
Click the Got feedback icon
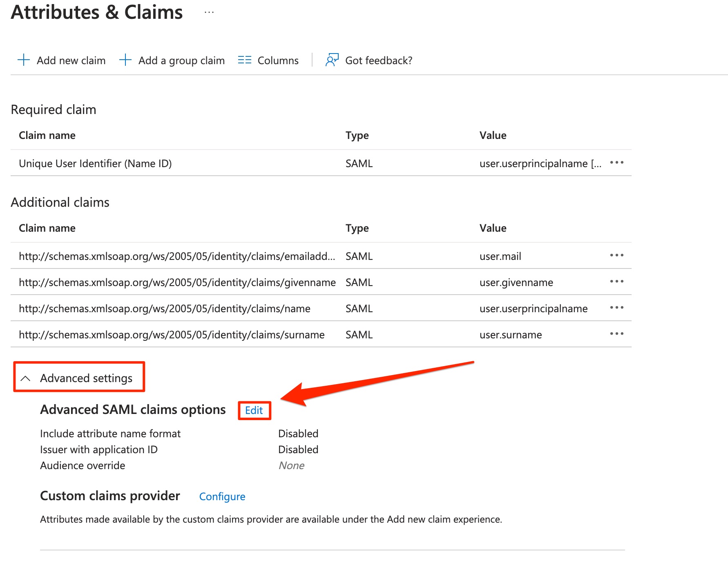click(332, 60)
